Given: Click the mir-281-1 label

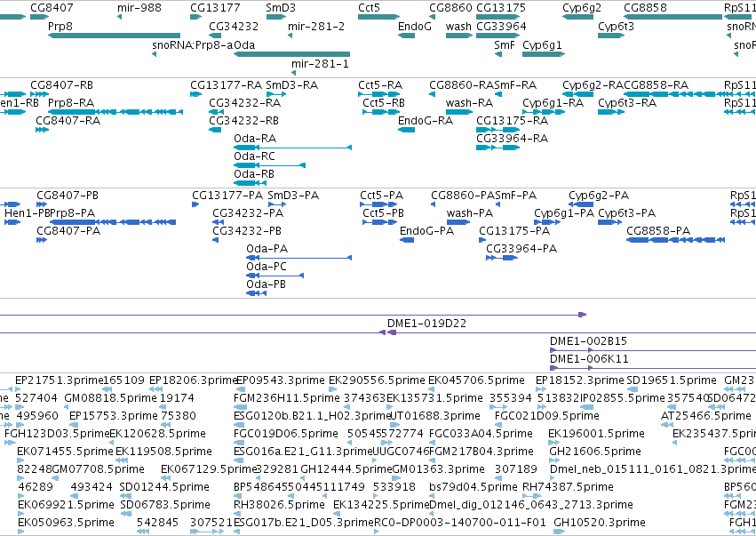Looking at the screenshot, I should (320, 64).
